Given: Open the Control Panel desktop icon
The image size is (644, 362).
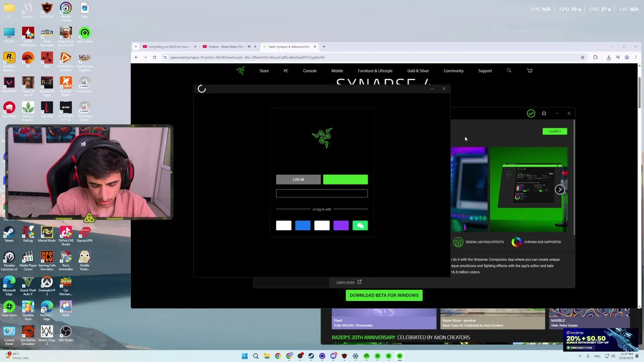Looking at the screenshot, I should coord(9,334).
